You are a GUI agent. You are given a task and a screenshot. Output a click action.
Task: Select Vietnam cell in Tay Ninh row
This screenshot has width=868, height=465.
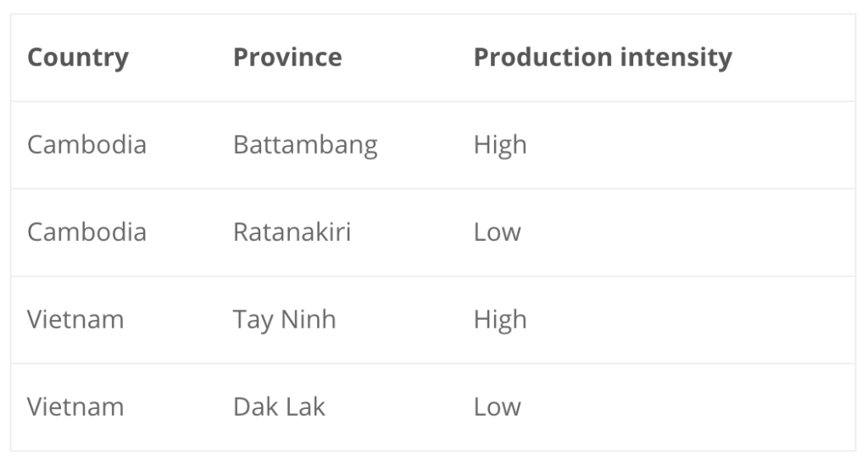click(x=75, y=320)
